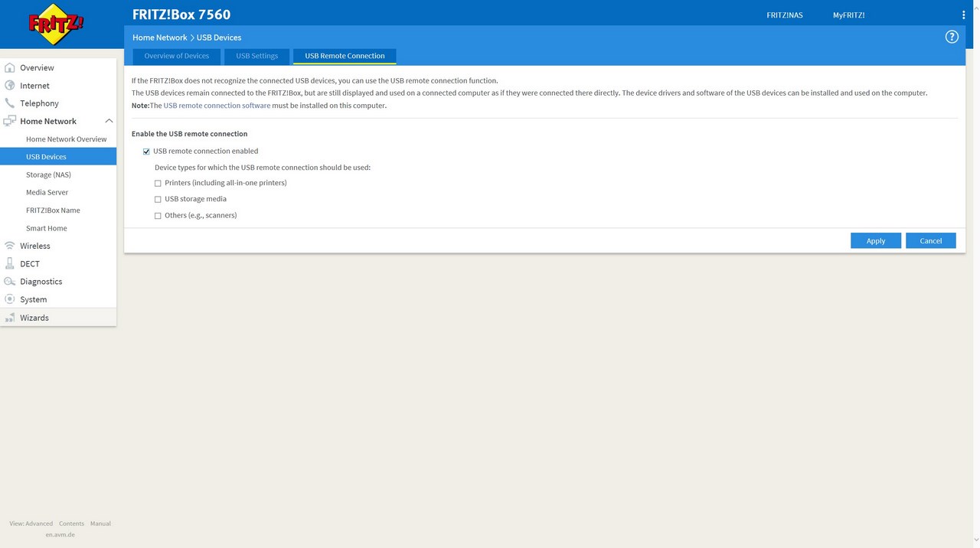This screenshot has width=980, height=548.
Task: Click the Overview house icon
Action: tap(9, 67)
